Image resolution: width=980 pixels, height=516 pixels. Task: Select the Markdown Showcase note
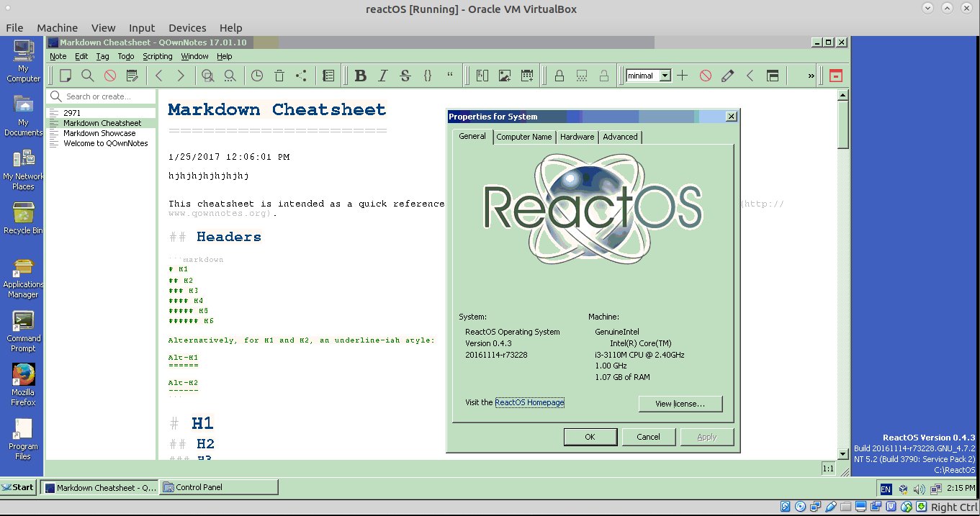coord(102,133)
